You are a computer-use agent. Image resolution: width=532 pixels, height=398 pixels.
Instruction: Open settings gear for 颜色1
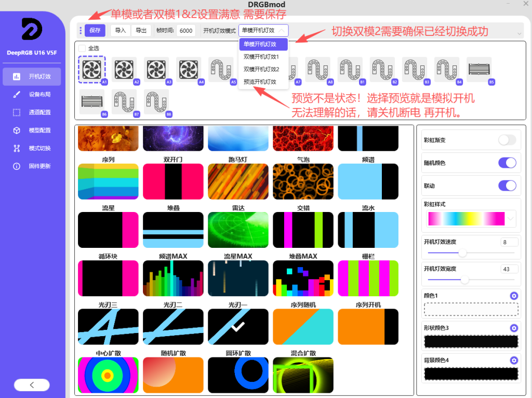514,296
